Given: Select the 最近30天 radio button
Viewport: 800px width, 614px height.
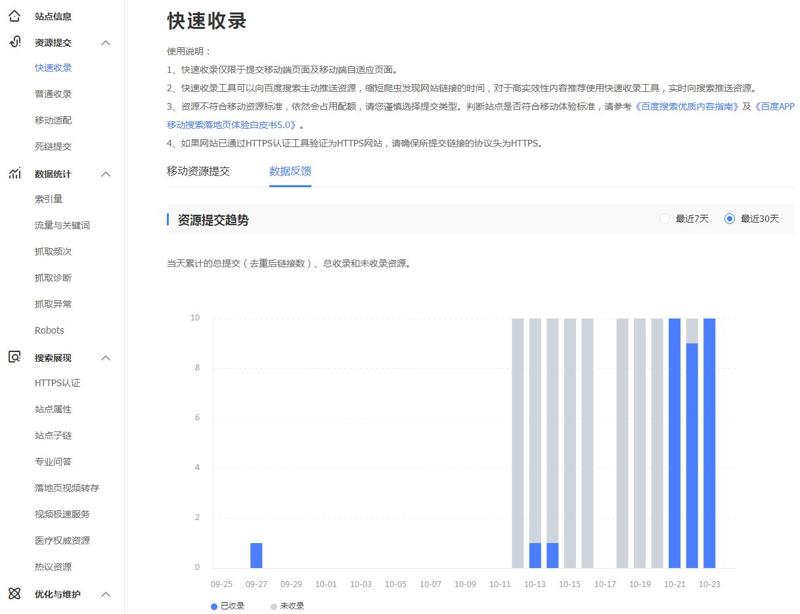Looking at the screenshot, I should coord(729,219).
